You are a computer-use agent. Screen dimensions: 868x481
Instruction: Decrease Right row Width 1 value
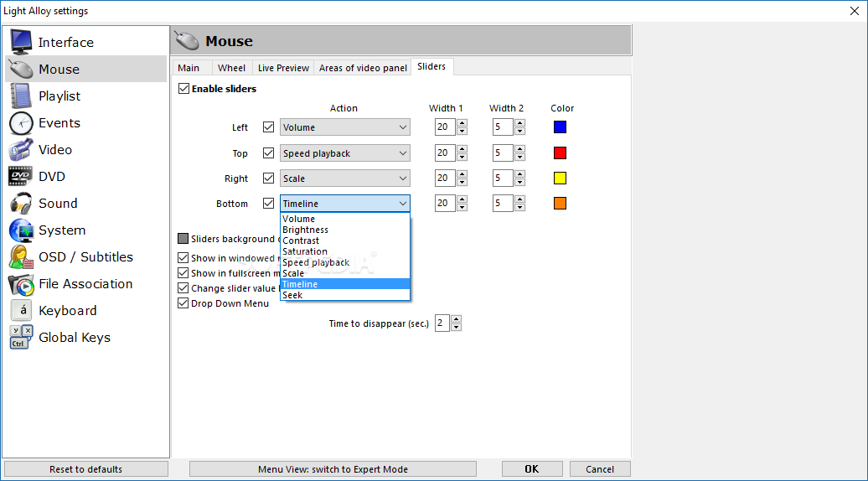coord(462,183)
